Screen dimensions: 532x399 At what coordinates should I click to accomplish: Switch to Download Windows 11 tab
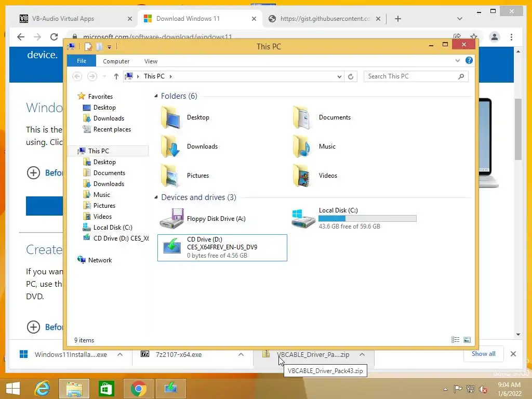[199, 19]
